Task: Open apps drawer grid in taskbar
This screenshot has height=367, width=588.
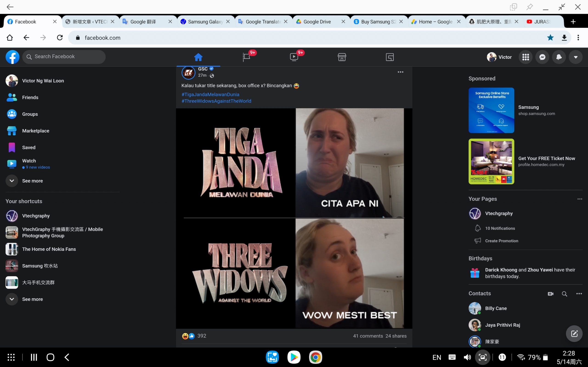Action: coord(11,357)
